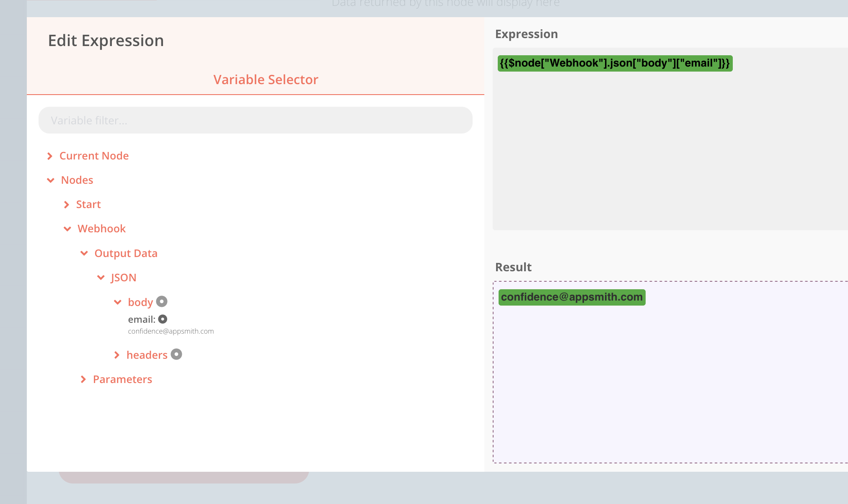Collapse the Output Data chevron

pos(84,253)
